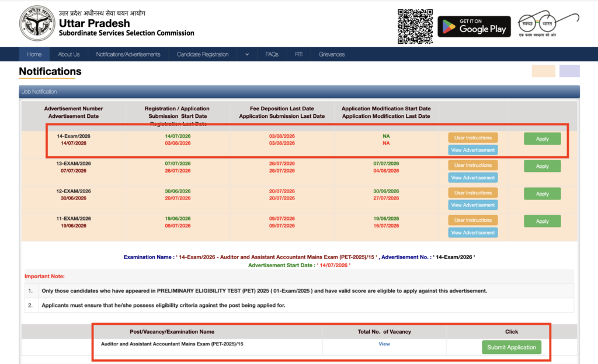Image resolution: width=598 pixels, height=364 pixels.
Task: Click Apply for 11-EXAM/2026
Action: [542, 221]
